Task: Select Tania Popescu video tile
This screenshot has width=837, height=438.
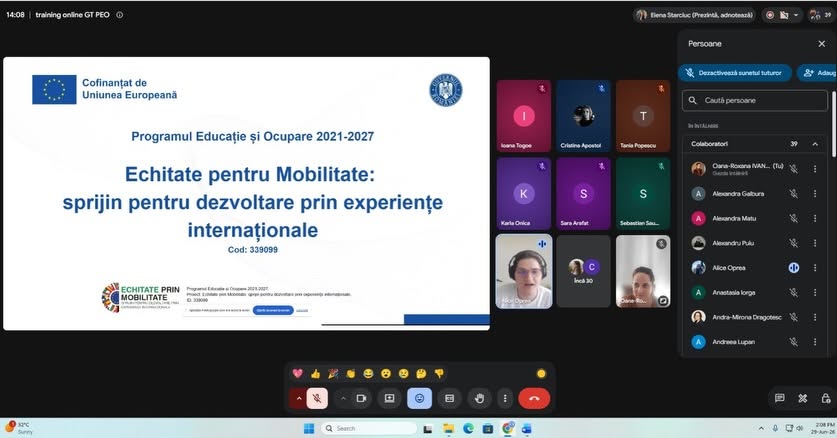Action: [643, 116]
